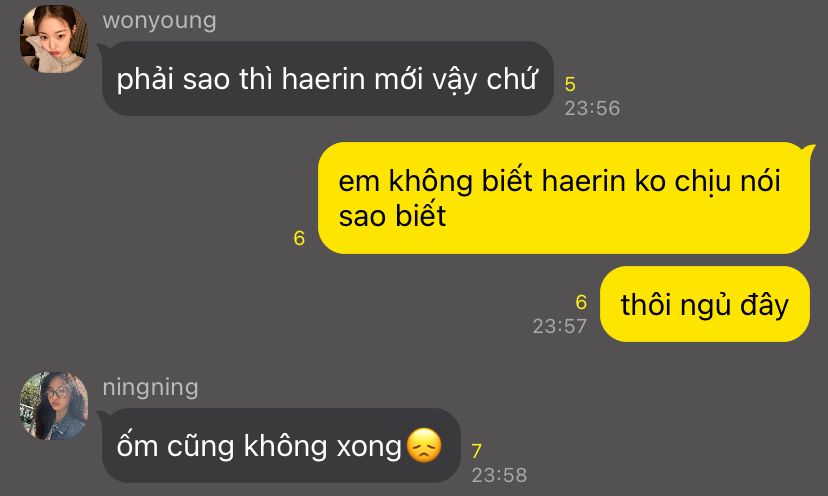Select the "ốm cũng không xong" message bubble
This screenshot has width=828, height=496.
tap(281, 445)
